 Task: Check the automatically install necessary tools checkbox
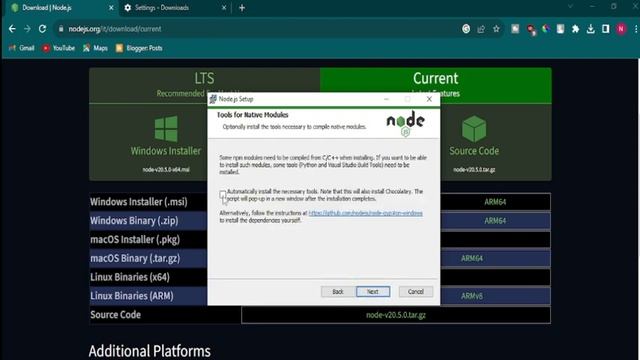coord(222,194)
